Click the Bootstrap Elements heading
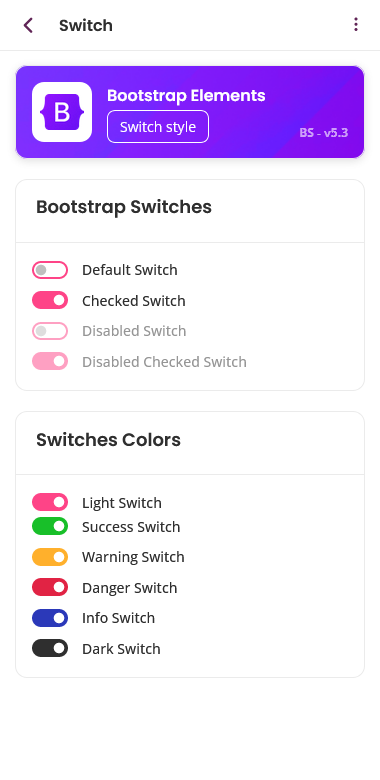 [x=186, y=96]
